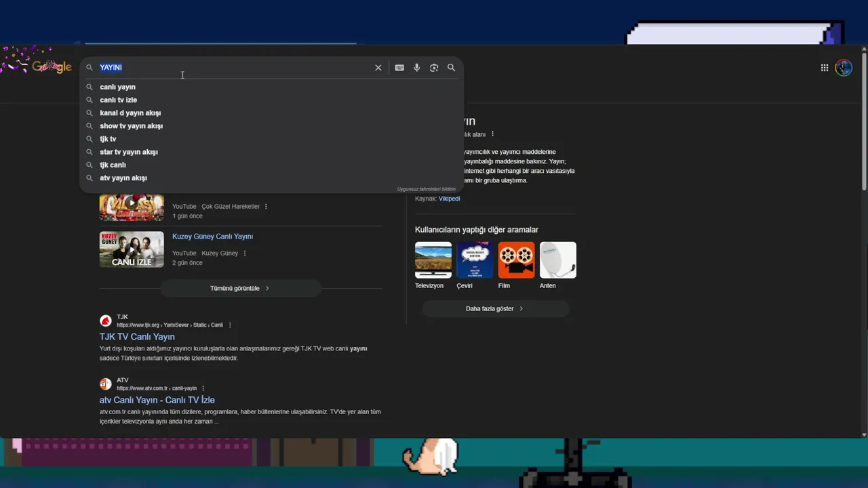Click the '1 gün önce' timestamp text
This screenshot has width=868, height=488.
coord(187,216)
